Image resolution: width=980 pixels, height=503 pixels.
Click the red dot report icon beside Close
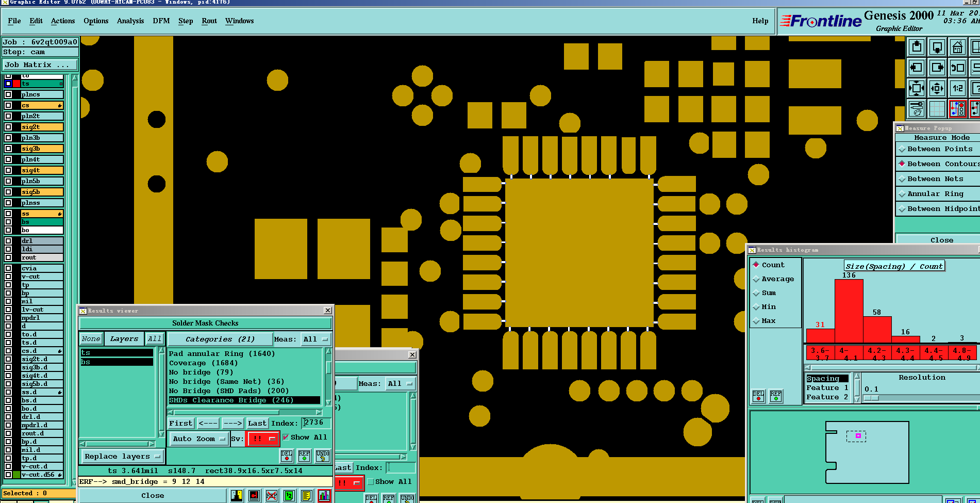254,496
